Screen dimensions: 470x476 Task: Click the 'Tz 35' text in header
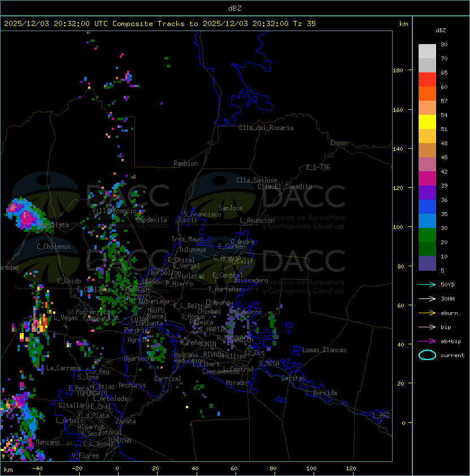(x=304, y=24)
